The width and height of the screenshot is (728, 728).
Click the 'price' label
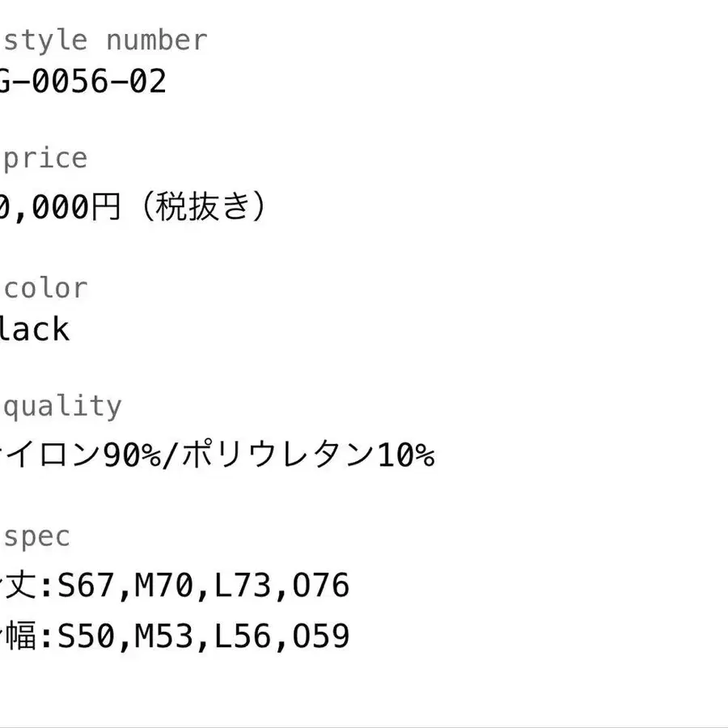click(x=45, y=159)
